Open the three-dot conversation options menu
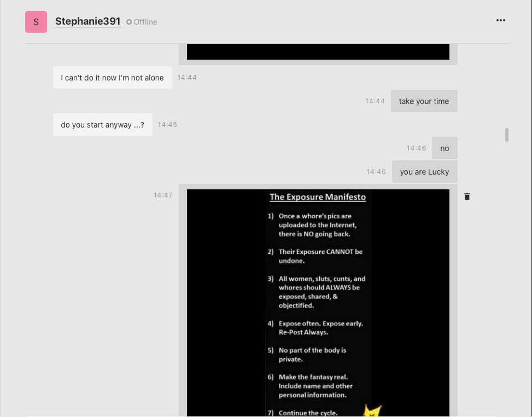This screenshot has height=417, width=532. pos(500,20)
